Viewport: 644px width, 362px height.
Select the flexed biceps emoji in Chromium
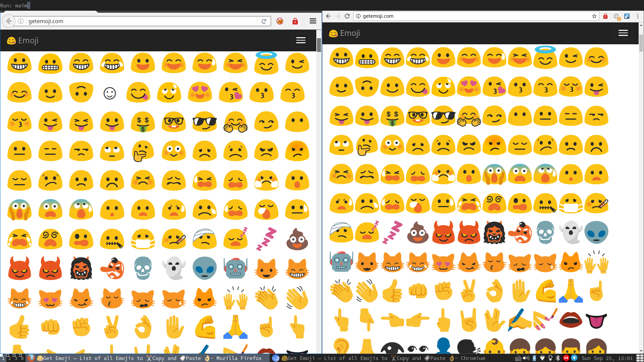pyautogui.click(x=545, y=291)
